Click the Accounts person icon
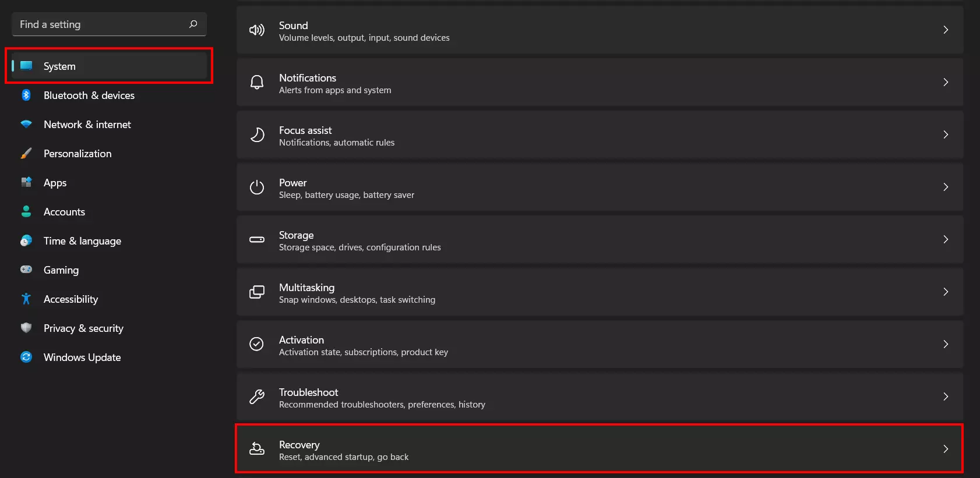 26,211
